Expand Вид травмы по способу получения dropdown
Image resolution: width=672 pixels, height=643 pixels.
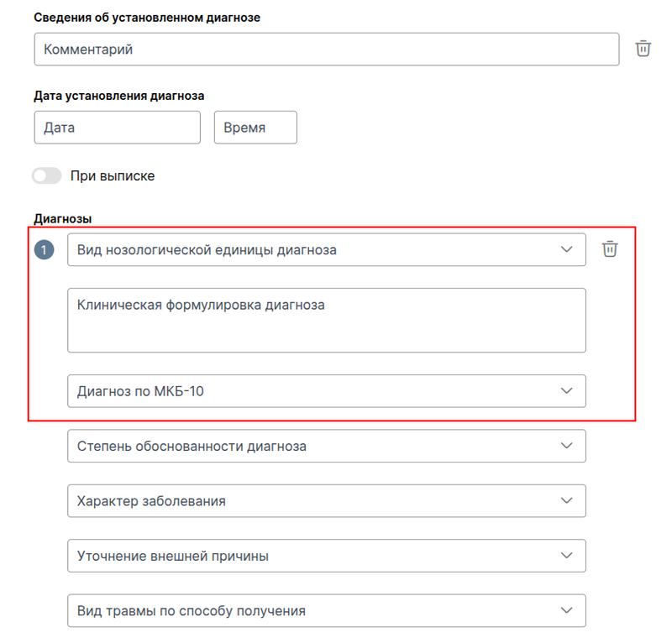327,610
